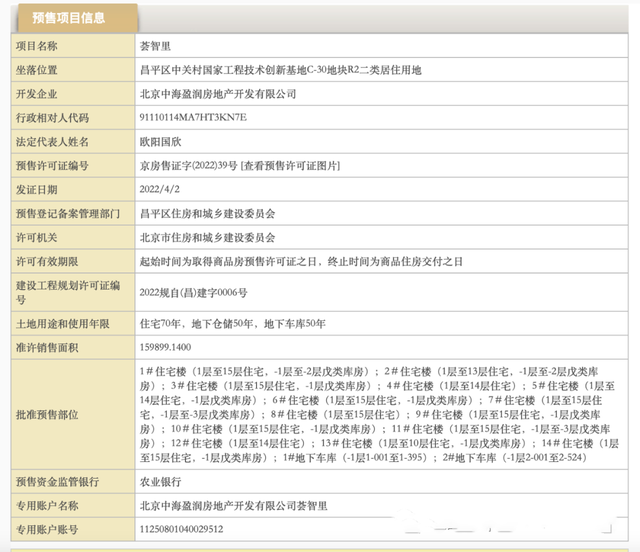The width and height of the screenshot is (640, 552).
Task: Select the name 欧阳国欣
Action: (x=160, y=142)
